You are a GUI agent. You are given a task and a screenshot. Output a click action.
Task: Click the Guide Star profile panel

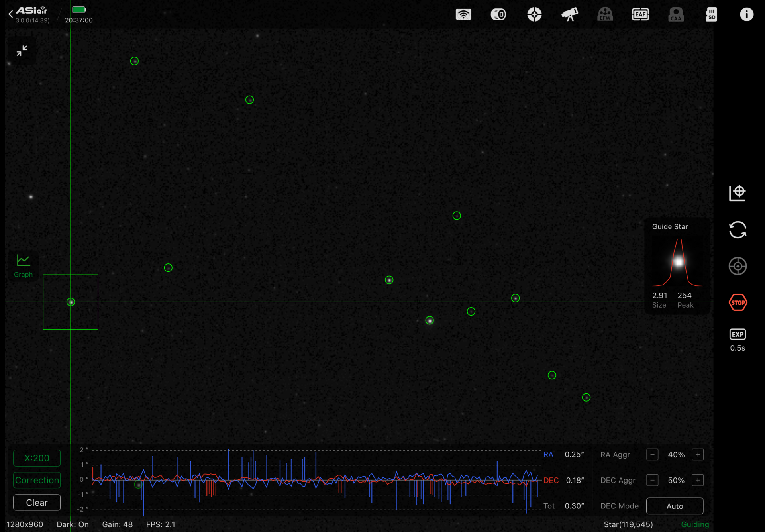[677, 266]
